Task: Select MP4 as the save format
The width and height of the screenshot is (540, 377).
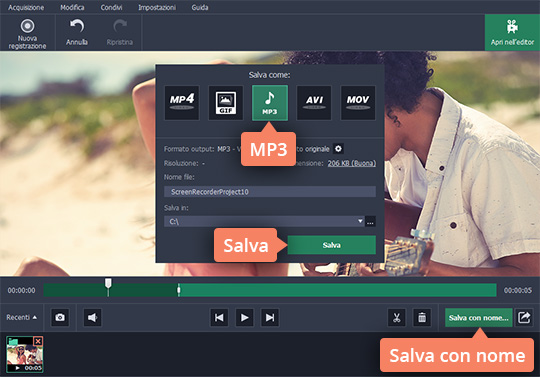Action: [182, 103]
